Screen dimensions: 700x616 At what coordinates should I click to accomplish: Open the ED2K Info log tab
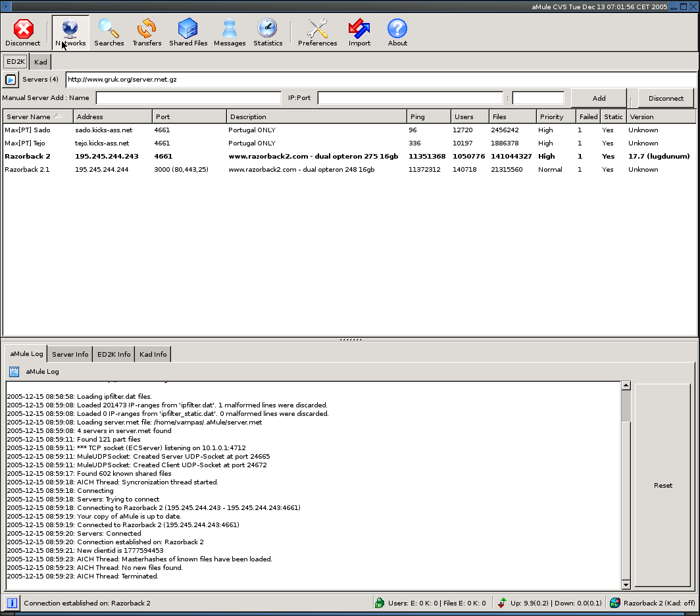114,354
